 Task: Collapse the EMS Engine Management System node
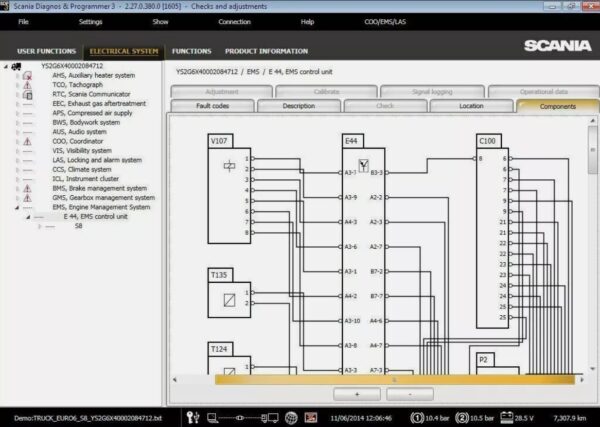[16, 207]
